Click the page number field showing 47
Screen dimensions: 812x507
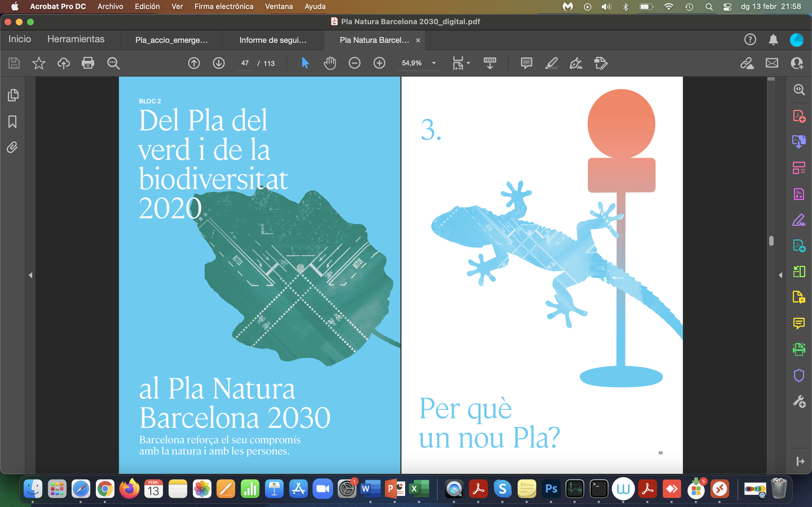pos(245,63)
